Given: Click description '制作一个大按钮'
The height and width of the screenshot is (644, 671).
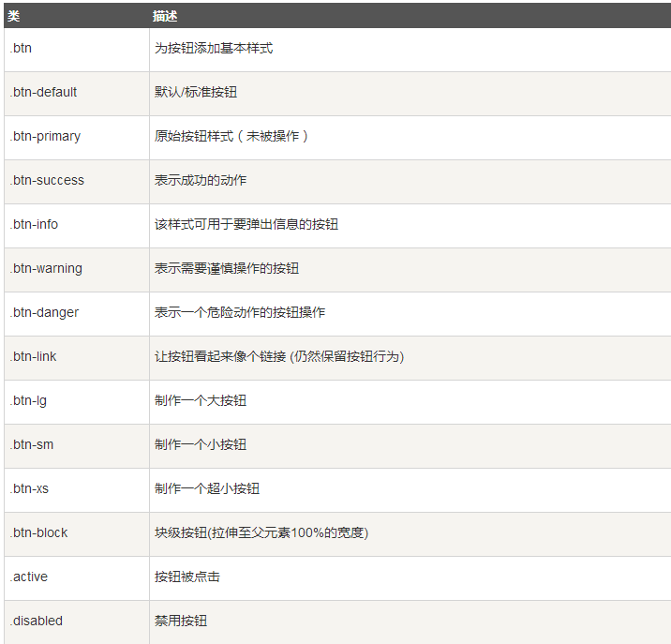Looking at the screenshot, I should click(201, 401).
